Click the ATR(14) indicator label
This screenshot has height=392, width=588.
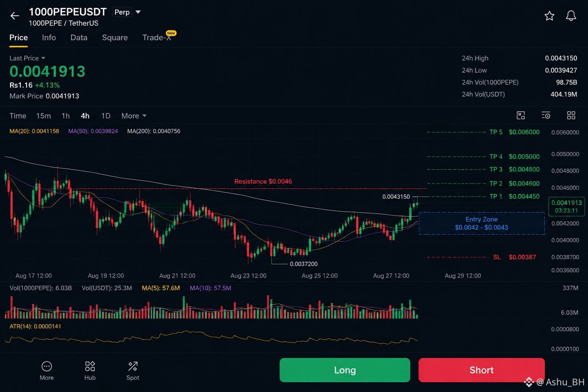pos(35,327)
